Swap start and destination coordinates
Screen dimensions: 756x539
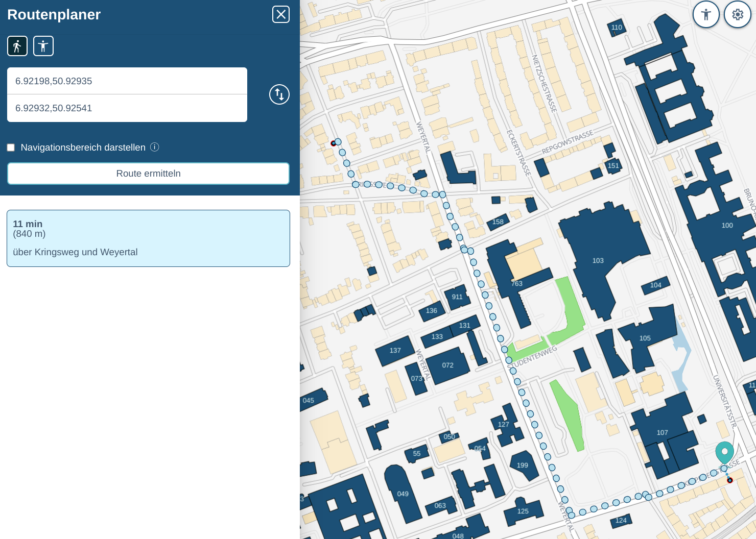279,94
